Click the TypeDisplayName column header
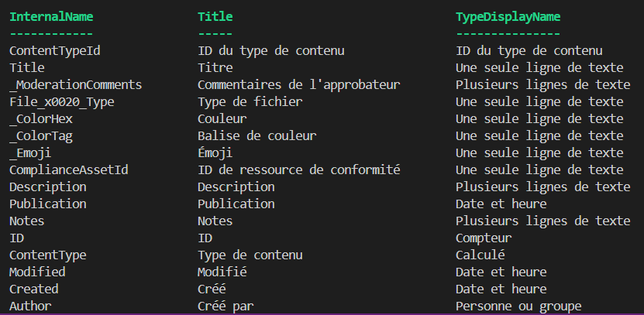 [x=508, y=17]
